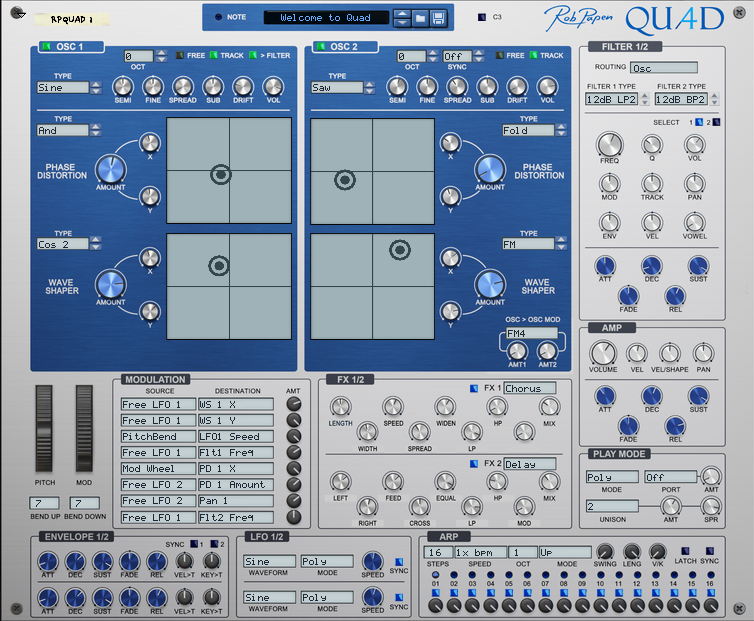Click OSC 1 Phase Distortion AMOUNT knob
754x621 pixels.
(111, 168)
